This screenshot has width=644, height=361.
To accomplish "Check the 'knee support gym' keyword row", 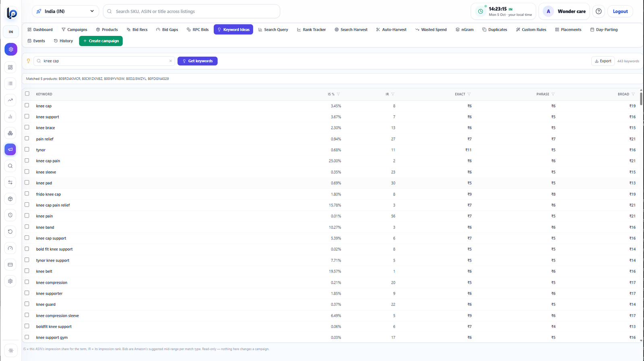I will point(27,337).
